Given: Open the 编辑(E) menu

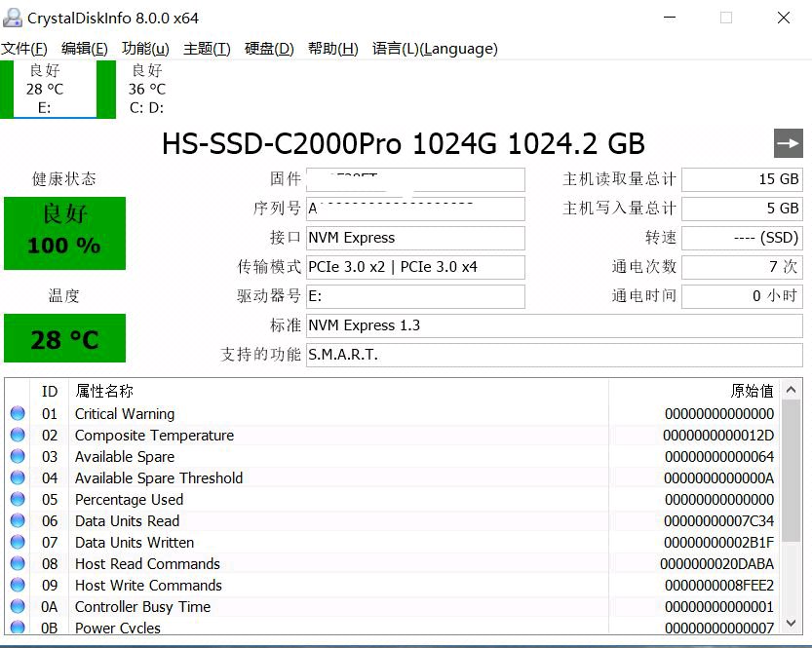Looking at the screenshot, I should [x=85, y=49].
